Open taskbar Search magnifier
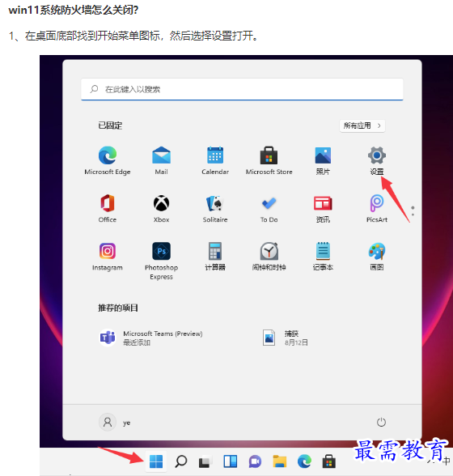The image size is (453, 476). (x=181, y=461)
